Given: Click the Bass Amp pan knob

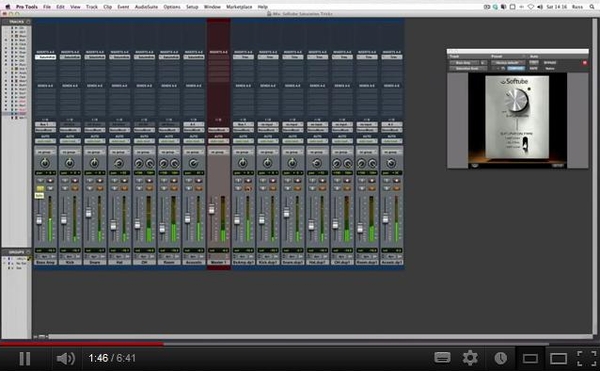Looking at the screenshot, I should 45,163.
